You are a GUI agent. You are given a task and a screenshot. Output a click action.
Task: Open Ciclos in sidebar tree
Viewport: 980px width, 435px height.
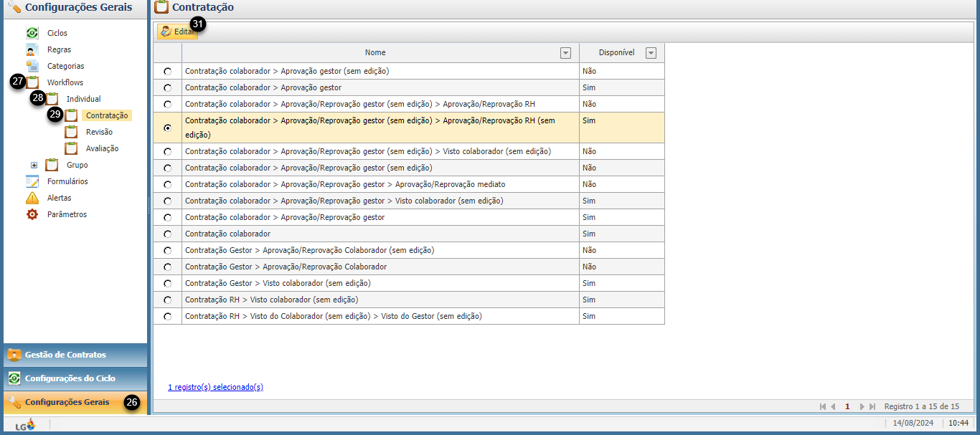[57, 33]
